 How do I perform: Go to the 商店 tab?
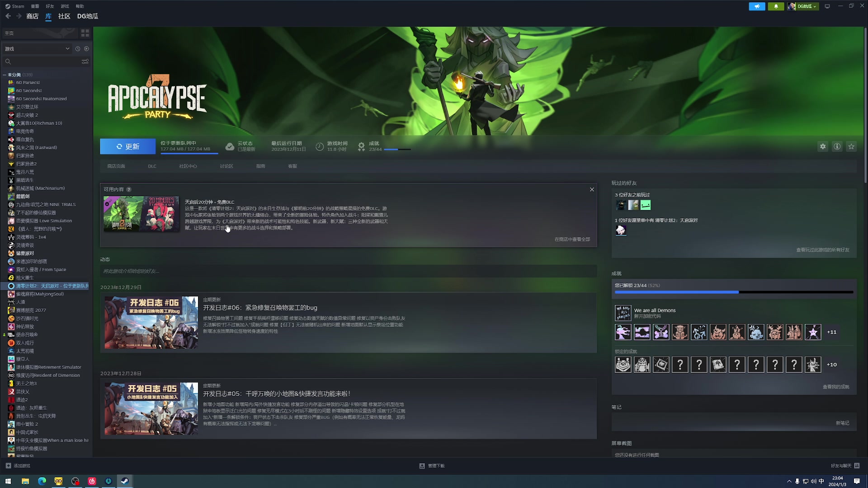[33, 16]
